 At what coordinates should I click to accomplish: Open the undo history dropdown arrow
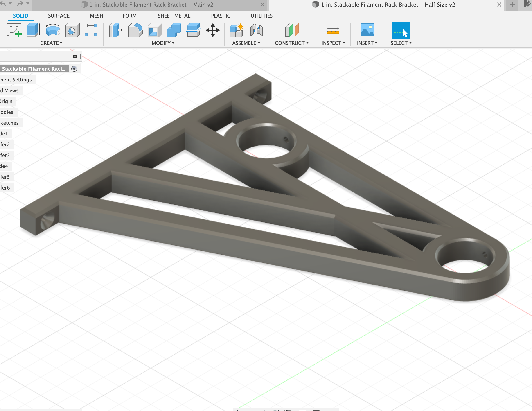pyautogui.click(x=10, y=3)
